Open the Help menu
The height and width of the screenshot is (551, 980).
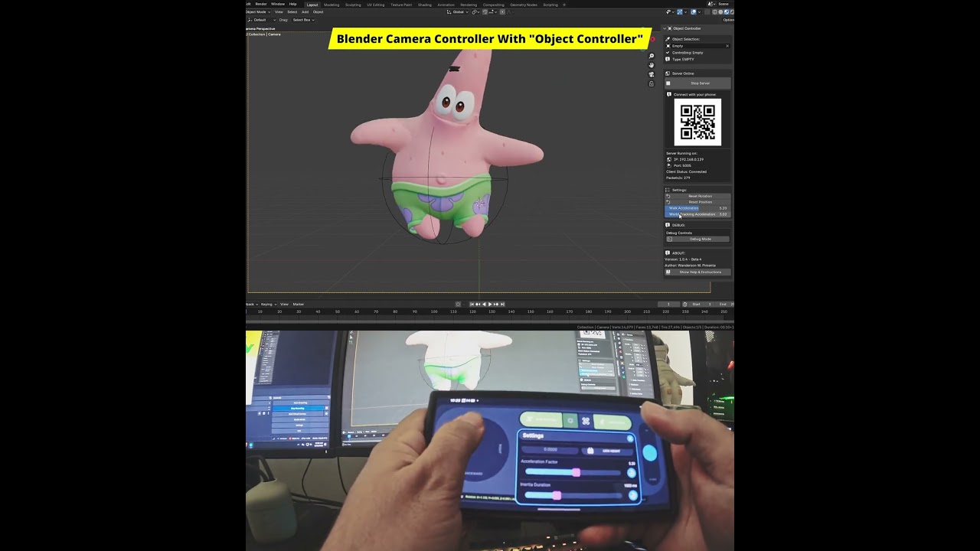coord(292,4)
